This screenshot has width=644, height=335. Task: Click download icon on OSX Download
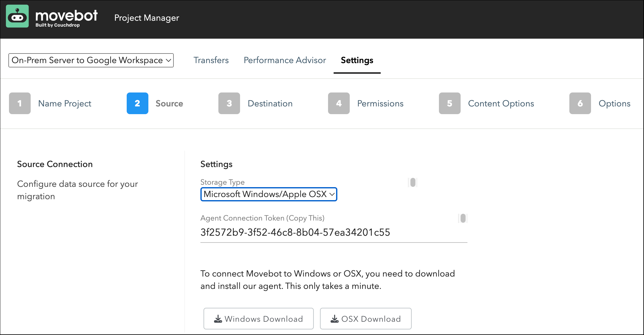(x=335, y=319)
